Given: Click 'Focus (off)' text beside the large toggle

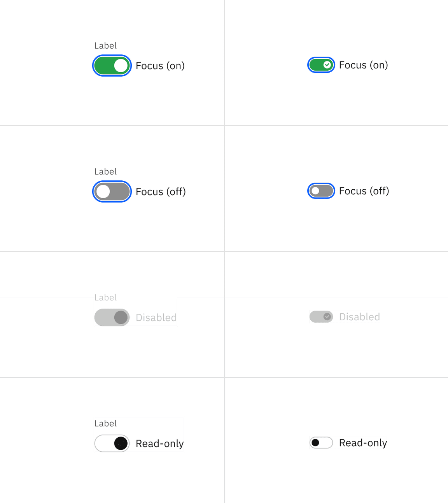Looking at the screenshot, I should [x=161, y=192].
